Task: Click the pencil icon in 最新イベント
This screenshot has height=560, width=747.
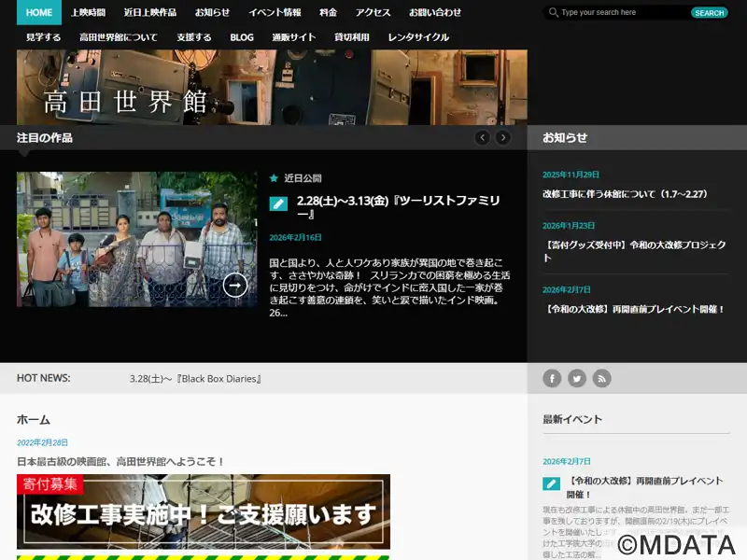Action: pyautogui.click(x=551, y=483)
